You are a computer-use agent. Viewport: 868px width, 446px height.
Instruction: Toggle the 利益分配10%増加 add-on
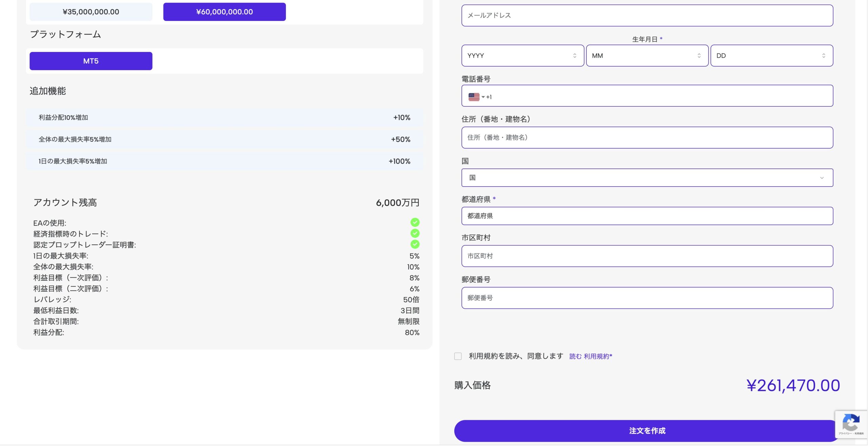click(x=224, y=118)
